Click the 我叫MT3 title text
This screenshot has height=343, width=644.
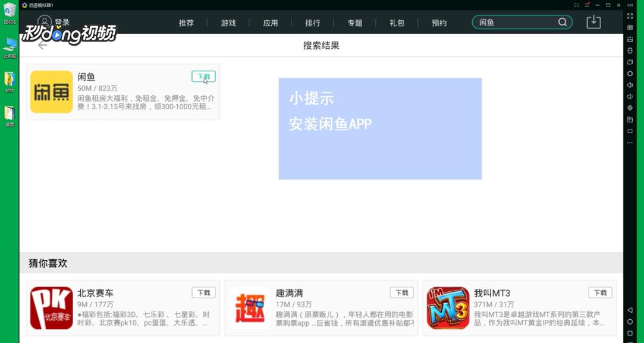tap(492, 293)
